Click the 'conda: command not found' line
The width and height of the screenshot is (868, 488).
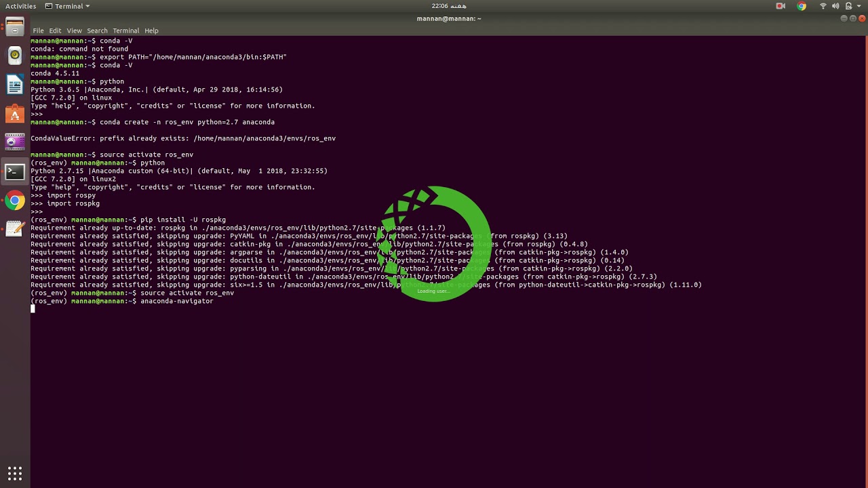79,49
